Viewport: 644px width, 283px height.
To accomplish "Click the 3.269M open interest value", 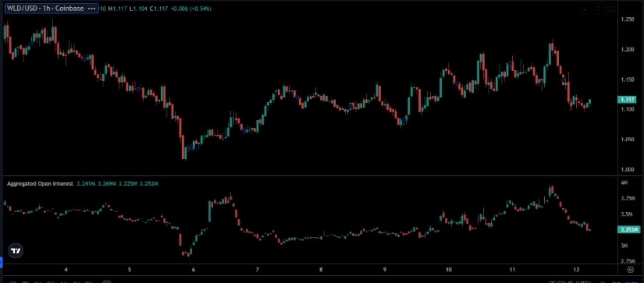I will tap(106, 184).
